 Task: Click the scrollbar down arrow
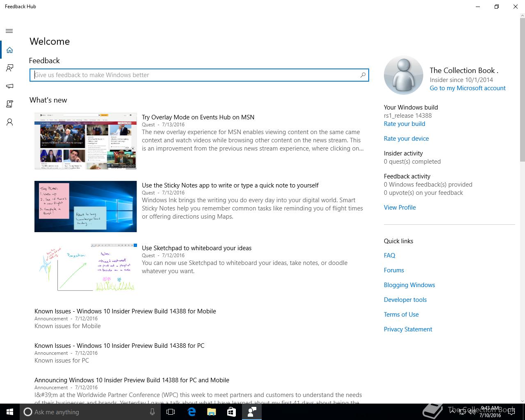point(522,401)
